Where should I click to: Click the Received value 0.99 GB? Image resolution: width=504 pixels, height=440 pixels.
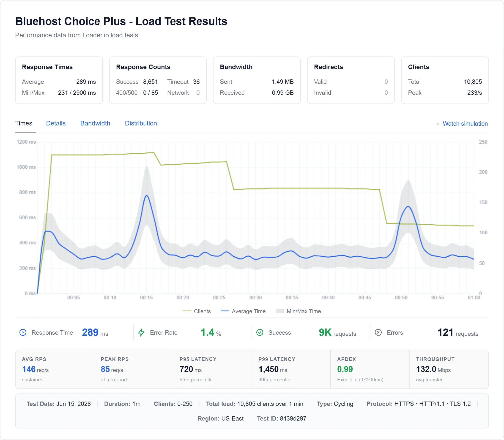(283, 93)
